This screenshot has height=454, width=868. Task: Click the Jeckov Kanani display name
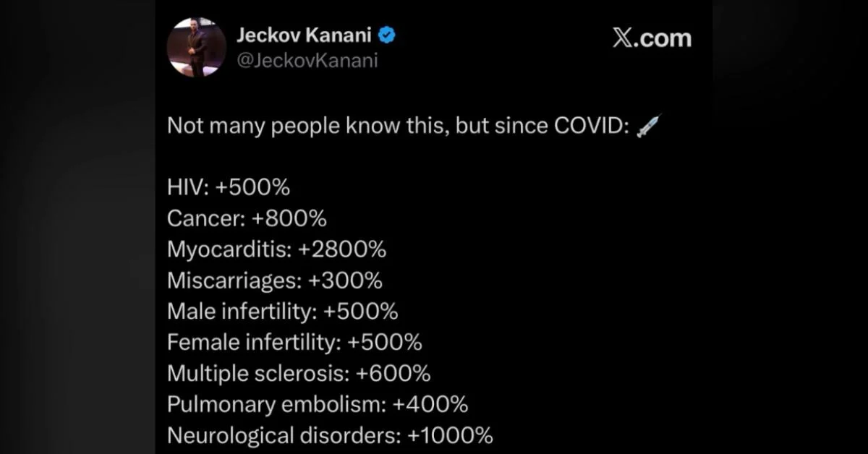click(x=305, y=34)
